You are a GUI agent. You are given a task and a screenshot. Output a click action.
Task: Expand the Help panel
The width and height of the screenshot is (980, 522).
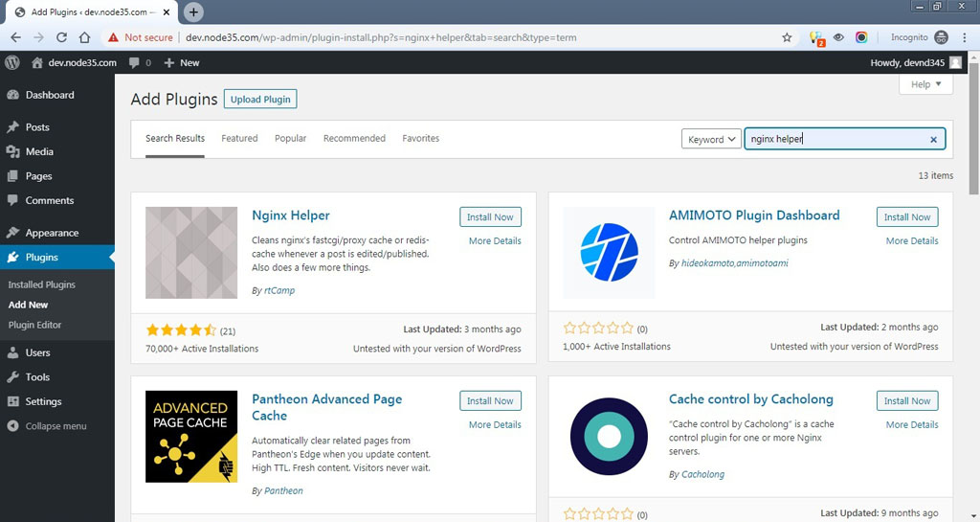(x=925, y=84)
